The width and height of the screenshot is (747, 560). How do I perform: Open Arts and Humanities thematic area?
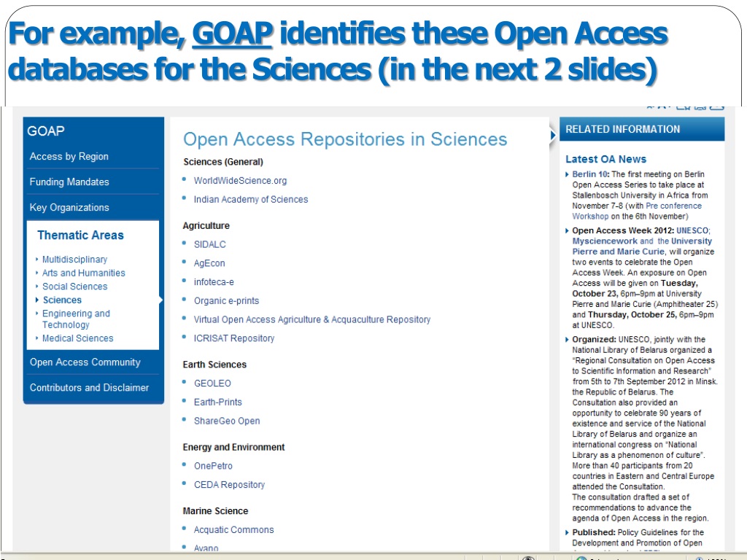pos(83,273)
